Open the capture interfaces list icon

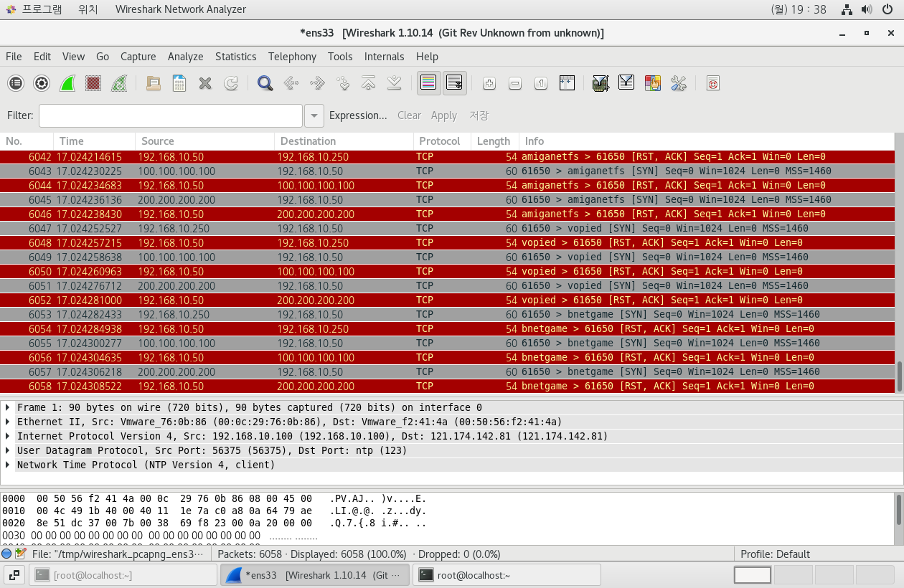(16, 83)
